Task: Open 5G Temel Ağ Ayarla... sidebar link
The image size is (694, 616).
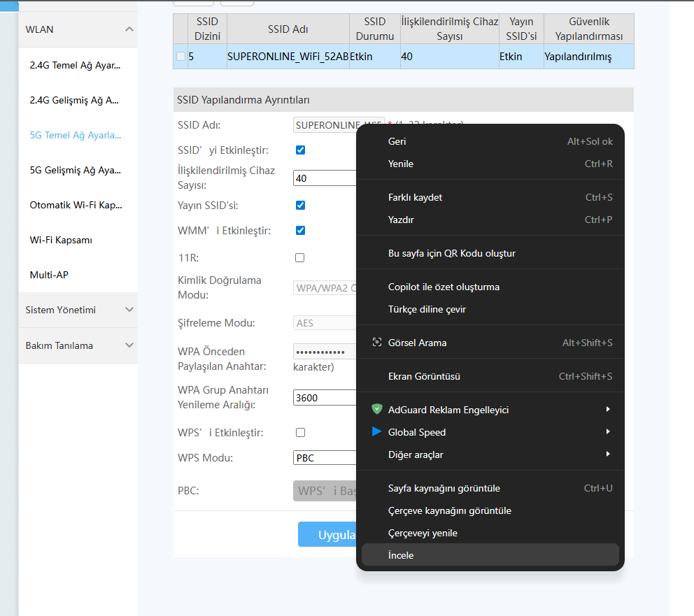Action: [76, 135]
